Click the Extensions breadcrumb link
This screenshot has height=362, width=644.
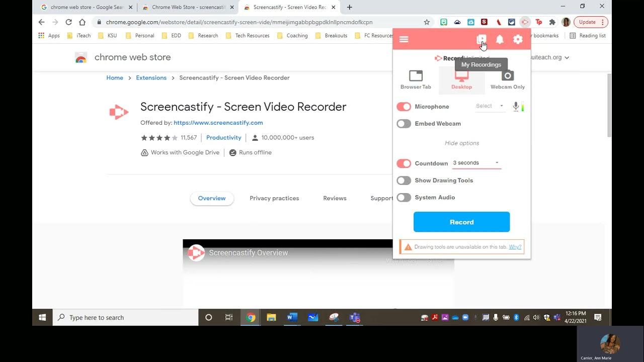point(151,78)
